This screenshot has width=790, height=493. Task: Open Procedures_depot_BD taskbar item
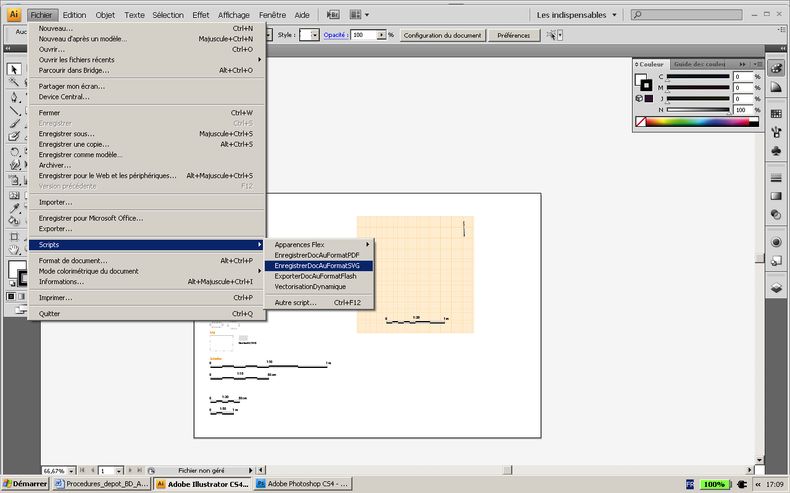pos(101,483)
